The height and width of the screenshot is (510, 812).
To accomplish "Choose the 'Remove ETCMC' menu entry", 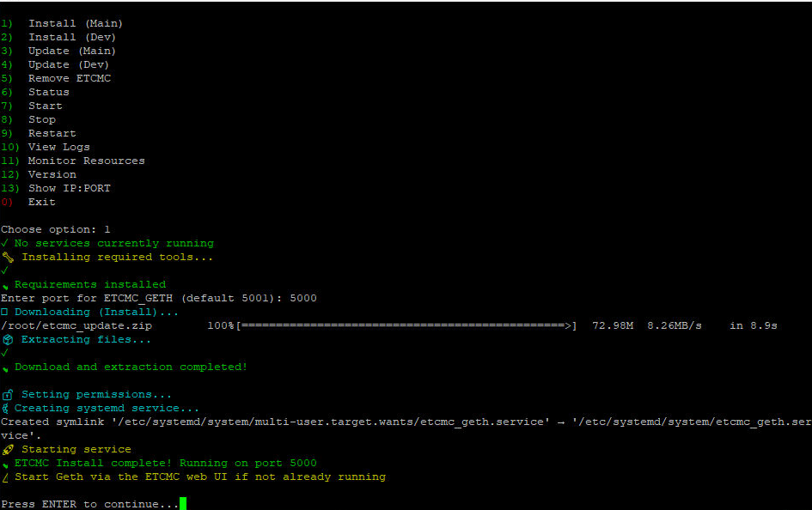I will tap(69, 77).
